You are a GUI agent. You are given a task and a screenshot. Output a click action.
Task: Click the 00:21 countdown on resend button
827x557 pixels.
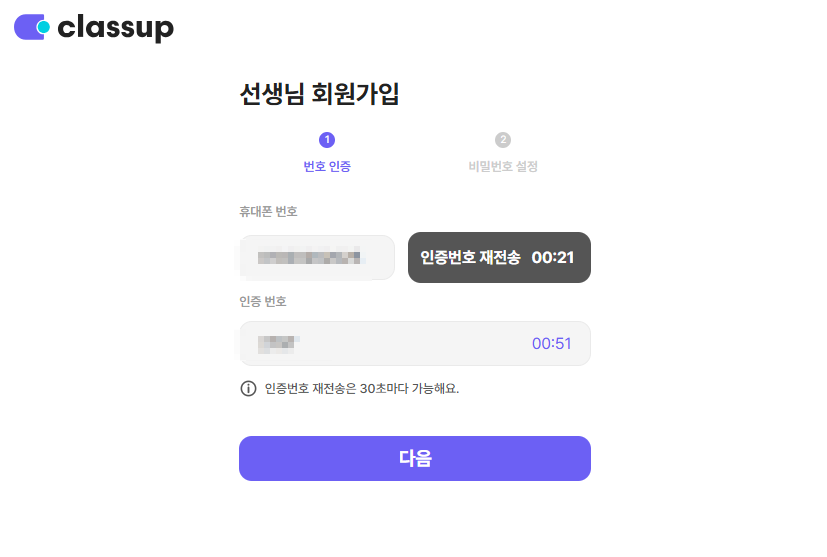coord(553,258)
